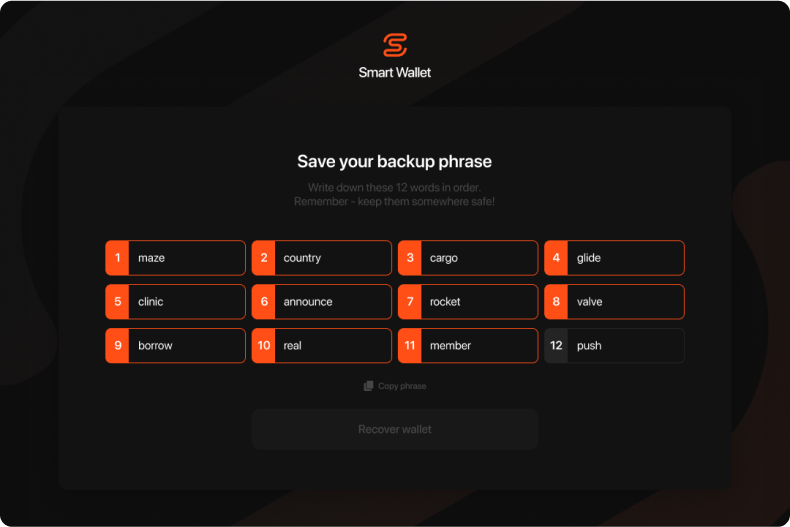Viewport: 790px width, 527px height.
Task: Click the Save your backup phrase heading
Action: [x=394, y=161]
